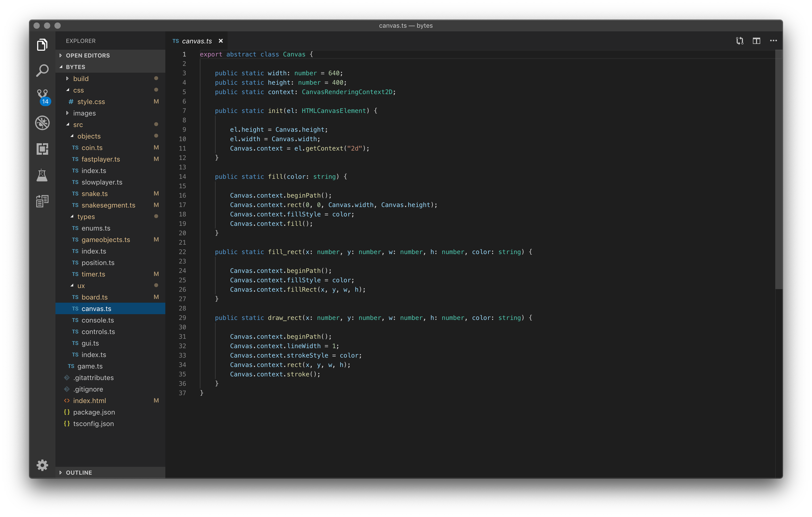Close the canvas.ts tab
Screen dimensions: 812x517
pyautogui.click(x=221, y=41)
